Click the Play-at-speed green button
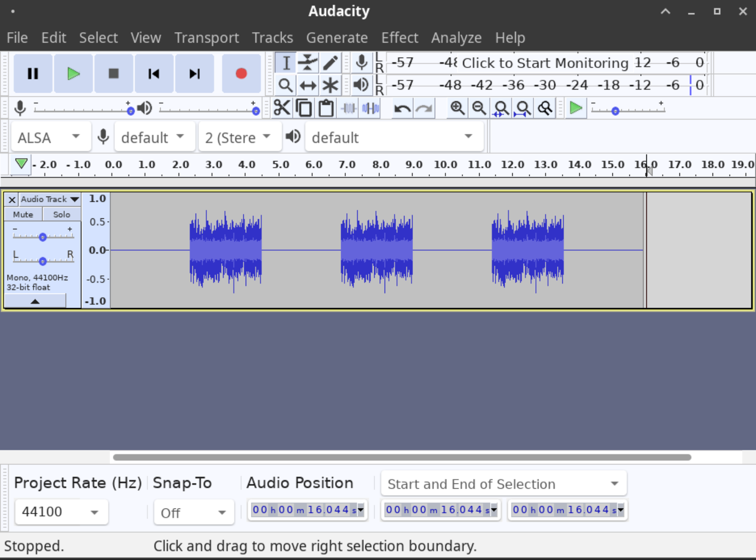756x560 pixels. [576, 108]
